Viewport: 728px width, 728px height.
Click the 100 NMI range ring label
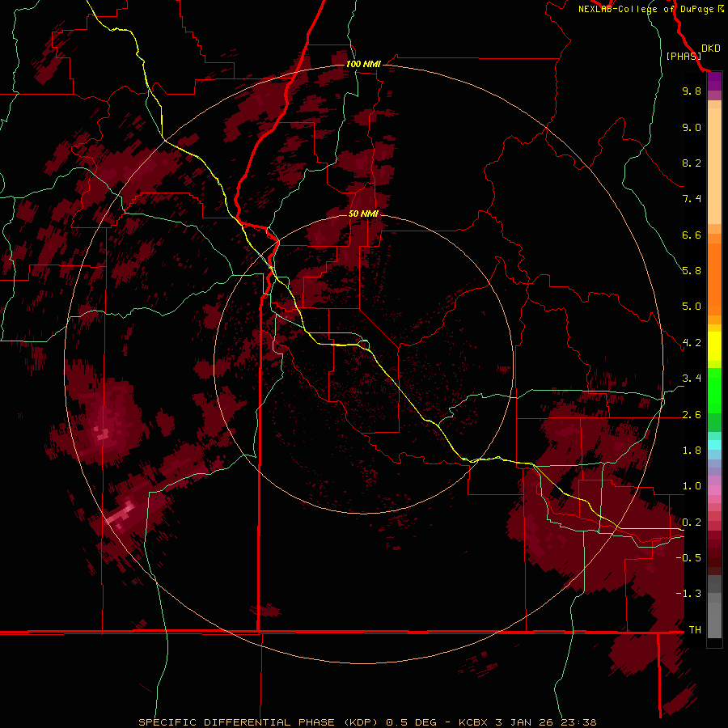tap(363, 64)
